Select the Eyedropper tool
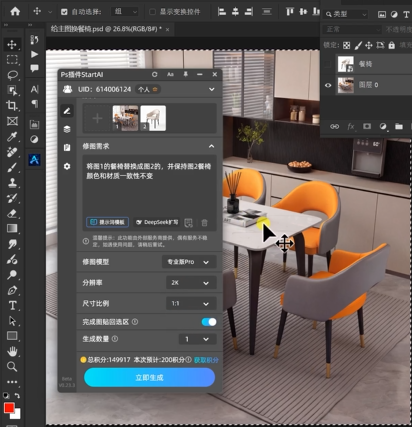The image size is (412, 427). tap(12, 136)
